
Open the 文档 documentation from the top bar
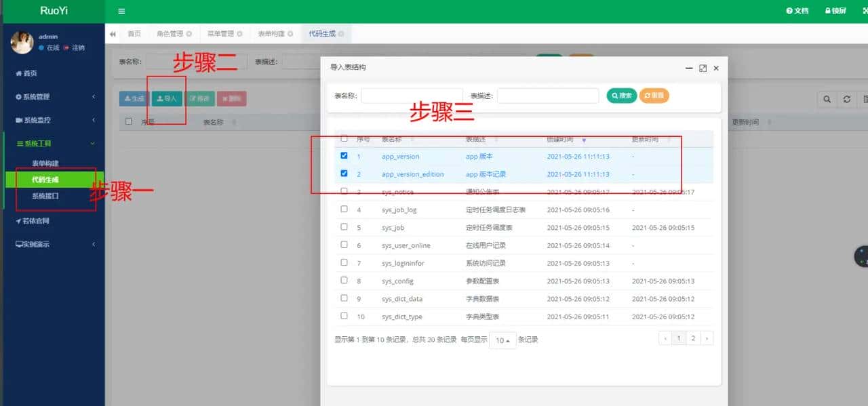point(797,11)
